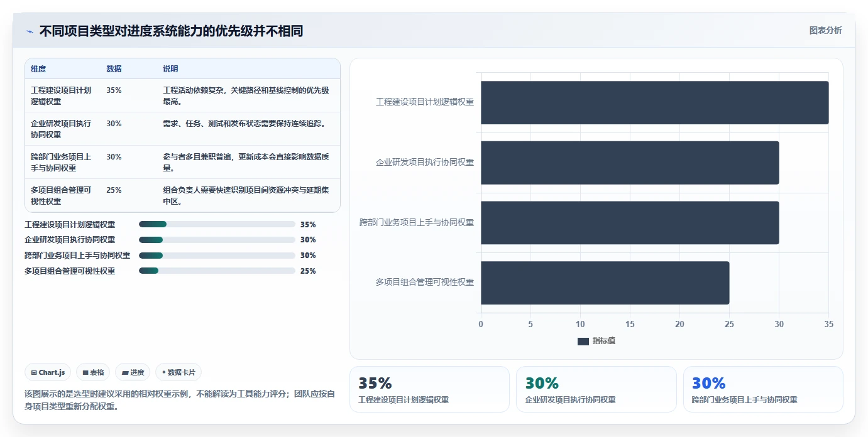868x437 pixels.
Task: Click the 指标值 legend text
Action: pyautogui.click(x=603, y=341)
